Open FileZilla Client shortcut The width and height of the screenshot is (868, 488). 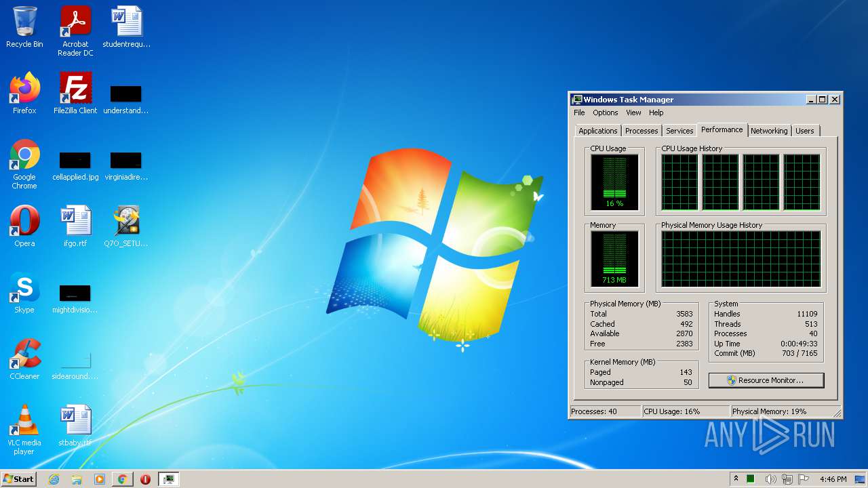[x=75, y=94]
